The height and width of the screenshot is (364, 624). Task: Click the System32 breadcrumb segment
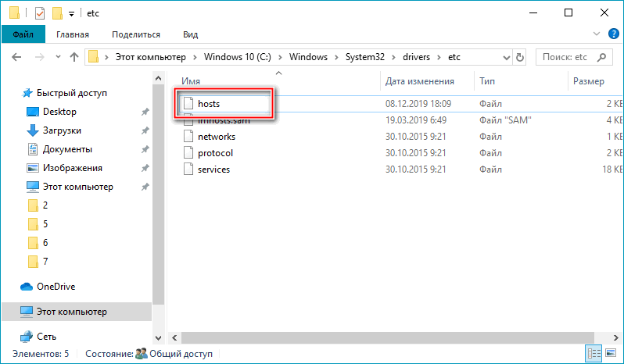365,57
